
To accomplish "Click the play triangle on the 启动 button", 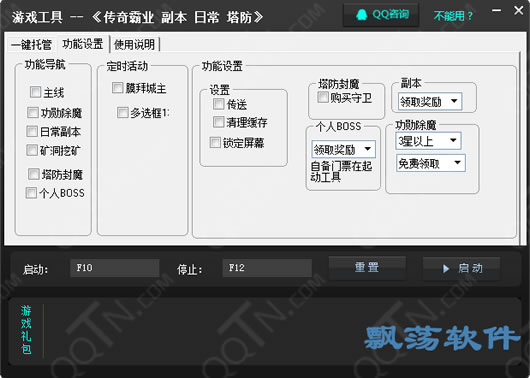I will pos(446,268).
